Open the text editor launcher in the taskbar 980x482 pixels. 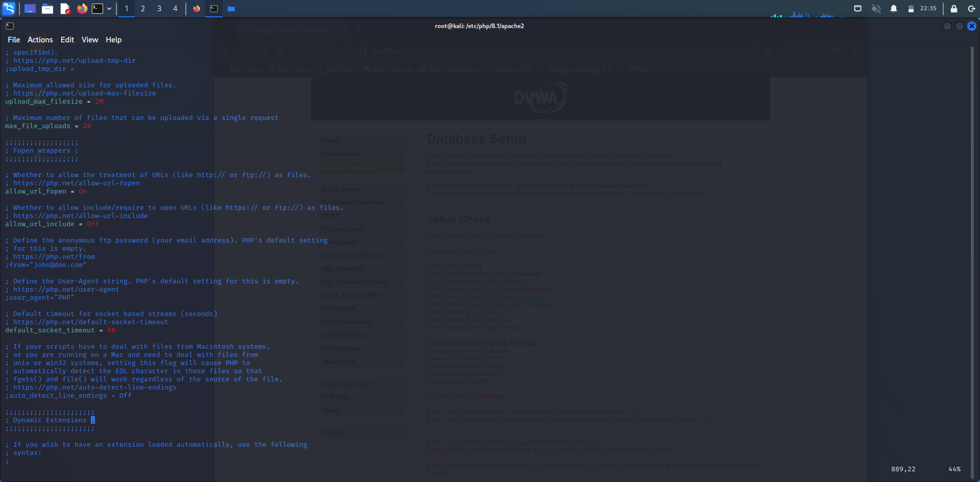[x=65, y=9]
